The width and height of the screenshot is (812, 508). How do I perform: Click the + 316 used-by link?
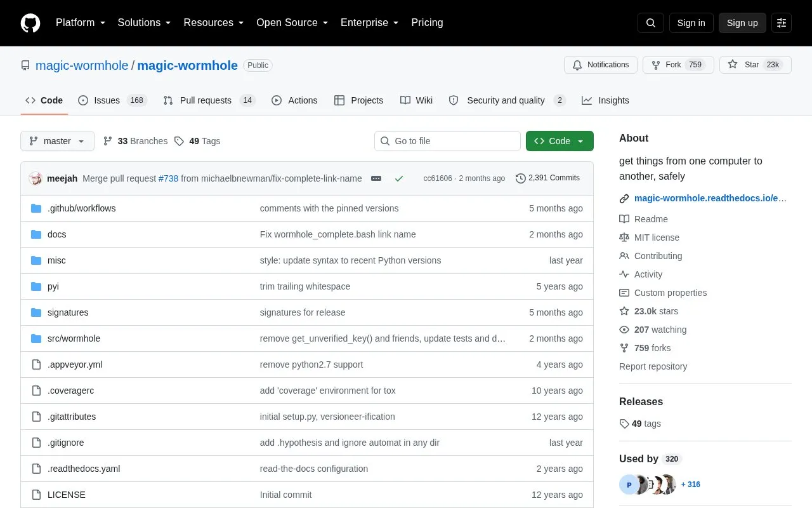pyautogui.click(x=691, y=485)
